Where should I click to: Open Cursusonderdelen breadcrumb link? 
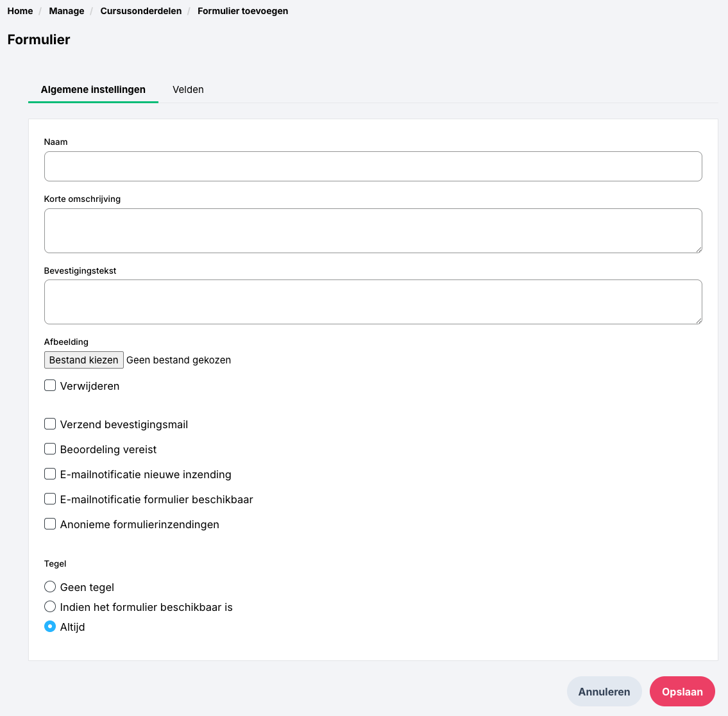[x=141, y=11]
